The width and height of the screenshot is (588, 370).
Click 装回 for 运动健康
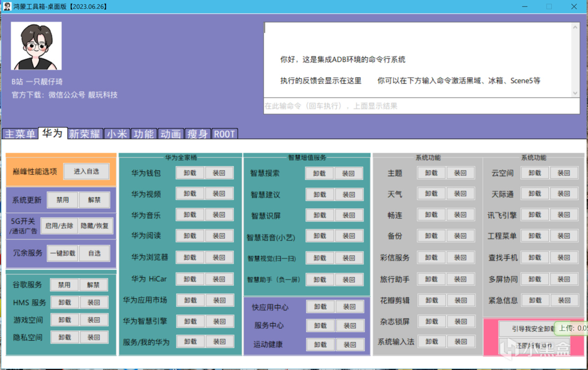350,344
